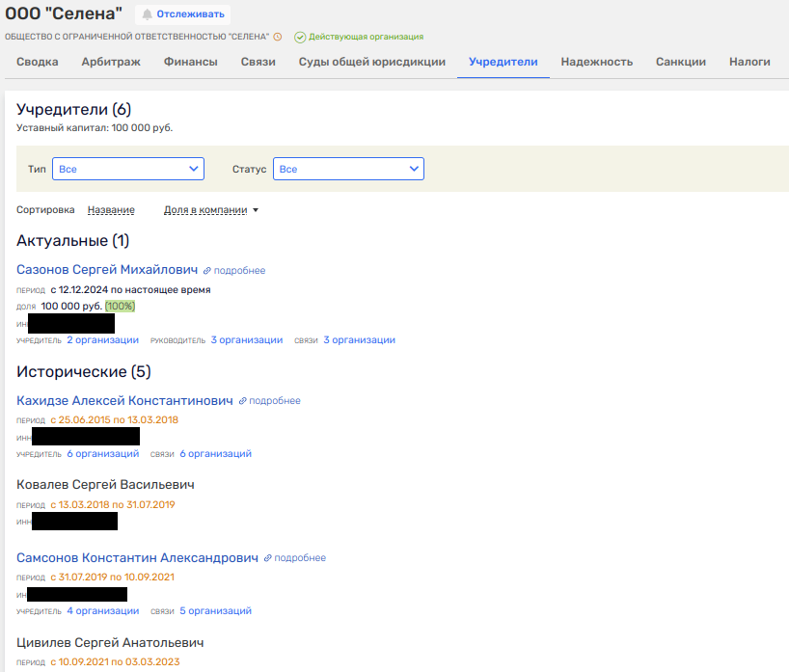
Task: Open the Связи tab
Action: pos(258,62)
